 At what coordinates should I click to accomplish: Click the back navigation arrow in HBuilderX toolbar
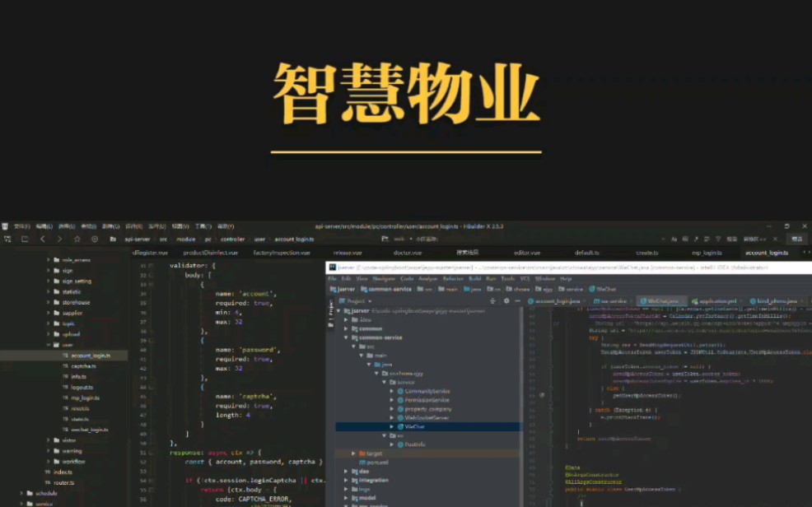coord(42,239)
